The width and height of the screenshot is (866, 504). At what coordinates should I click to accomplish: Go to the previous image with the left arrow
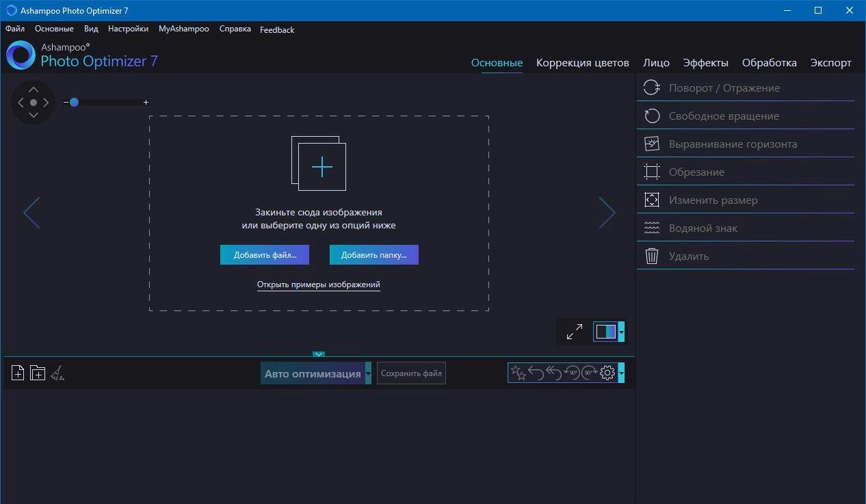click(x=31, y=213)
